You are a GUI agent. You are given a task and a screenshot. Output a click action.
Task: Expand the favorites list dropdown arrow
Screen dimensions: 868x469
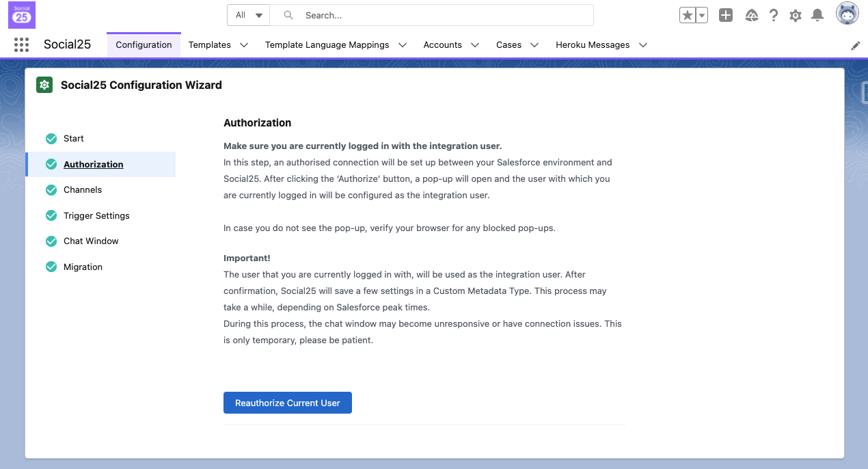(x=702, y=15)
